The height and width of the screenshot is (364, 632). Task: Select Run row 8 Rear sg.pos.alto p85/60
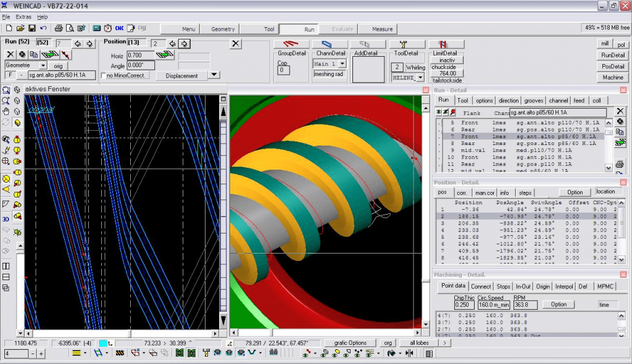(523, 144)
